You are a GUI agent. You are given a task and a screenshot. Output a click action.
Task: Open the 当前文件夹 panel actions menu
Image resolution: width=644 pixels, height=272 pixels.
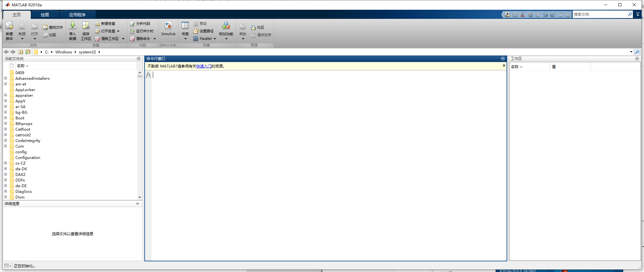pyautogui.click(x=139, y=59)
